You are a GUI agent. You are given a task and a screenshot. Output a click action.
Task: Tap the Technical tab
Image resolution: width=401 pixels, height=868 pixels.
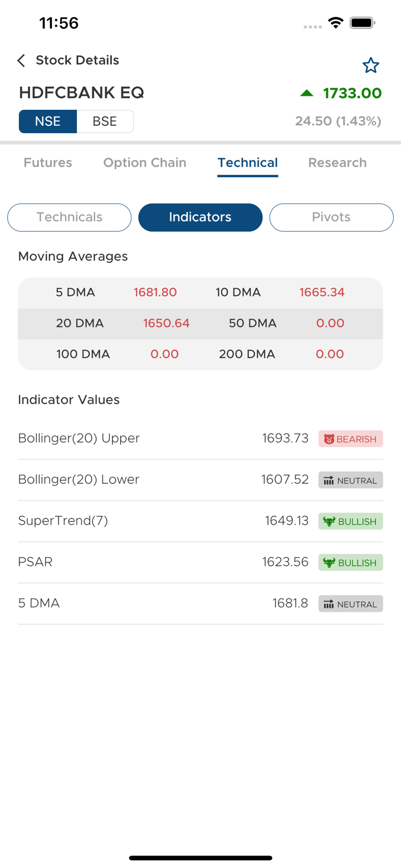247,163
